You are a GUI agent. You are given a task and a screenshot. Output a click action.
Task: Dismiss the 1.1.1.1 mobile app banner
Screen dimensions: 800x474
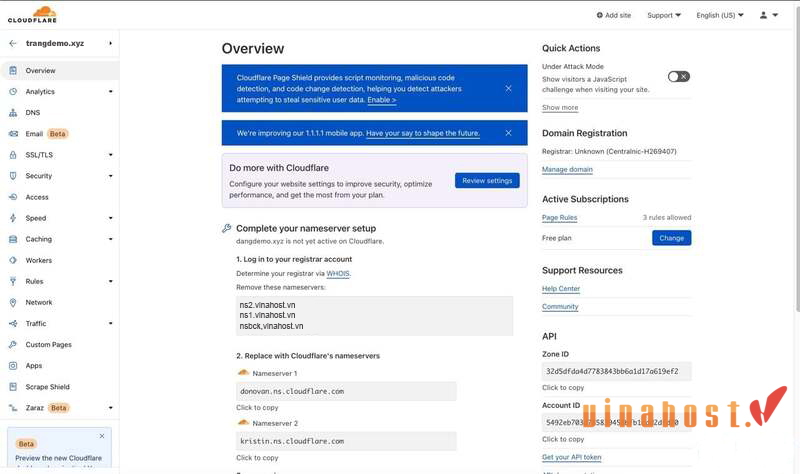point(508,133)
